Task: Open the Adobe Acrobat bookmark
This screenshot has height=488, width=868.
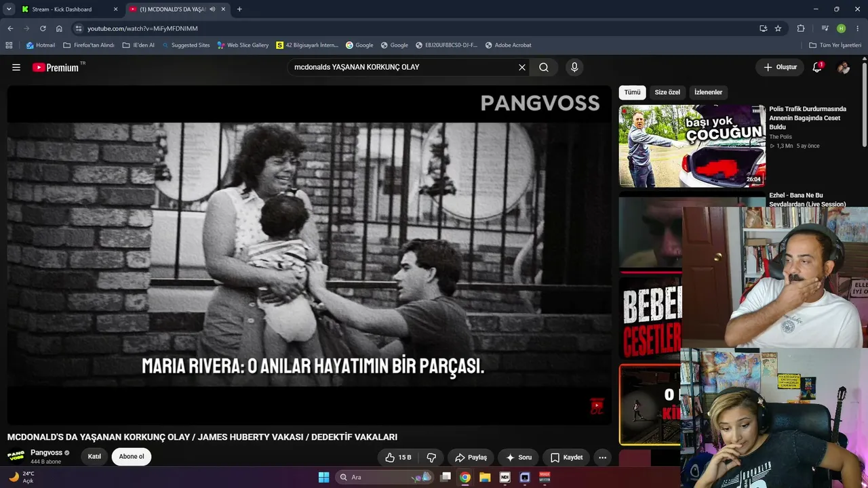Action: [x=508, y=45]
